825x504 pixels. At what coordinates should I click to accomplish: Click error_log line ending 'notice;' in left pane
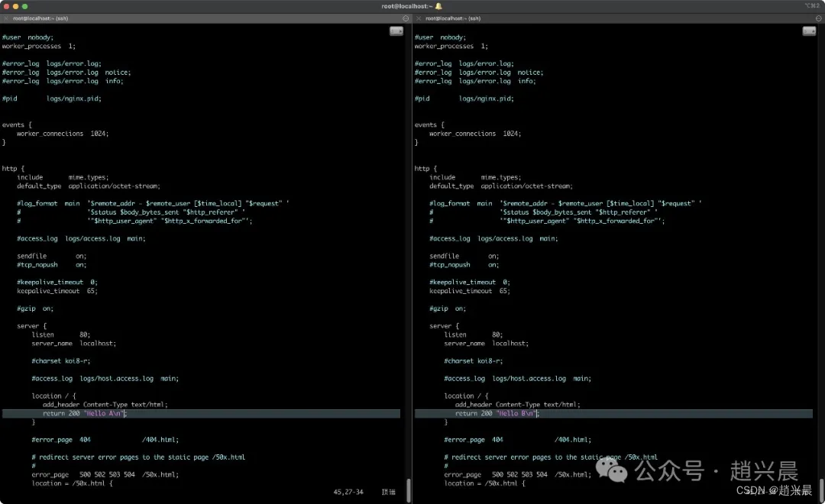(x=66, y=73)
